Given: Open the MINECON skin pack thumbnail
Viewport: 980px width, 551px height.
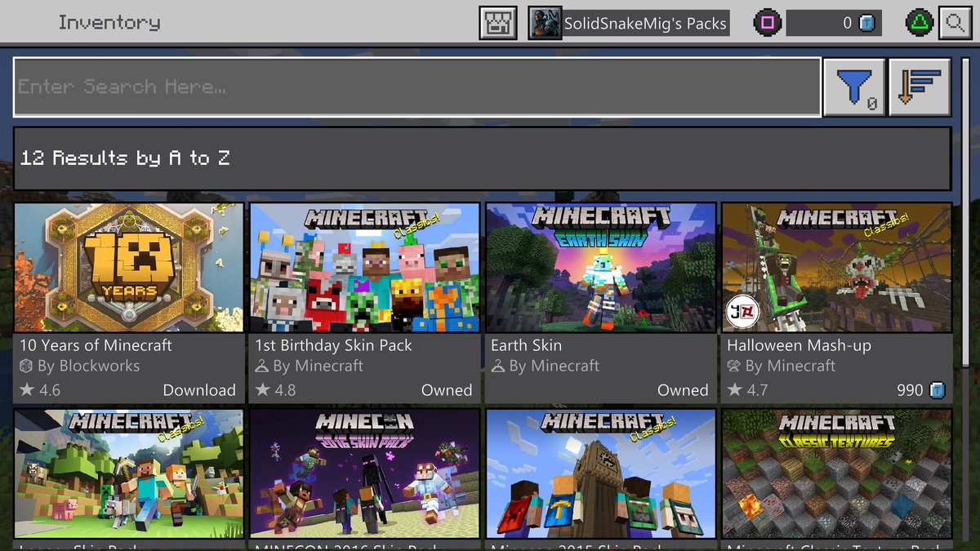Looking at the screenshot, I should [x=365, y=473].
